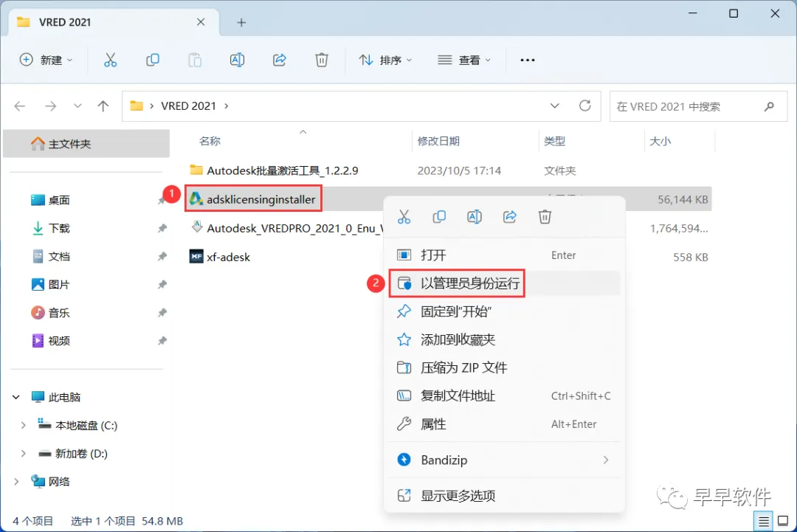This screenshot has height=532, width=797.
Task: Click the search magnifier icon
Action: tap(769, 106)
